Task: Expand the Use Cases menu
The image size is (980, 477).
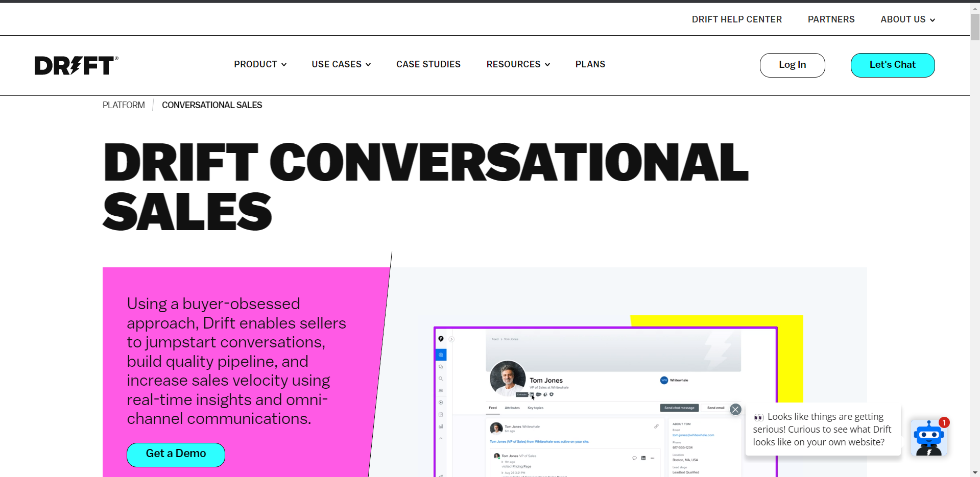Action: pyautogui.click(x=341, y=64)
